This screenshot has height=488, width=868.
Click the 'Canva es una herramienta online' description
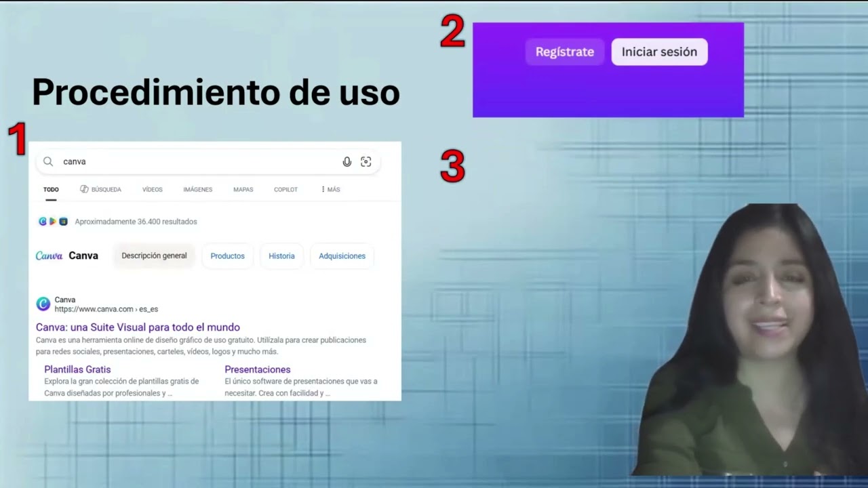point(201,346)
